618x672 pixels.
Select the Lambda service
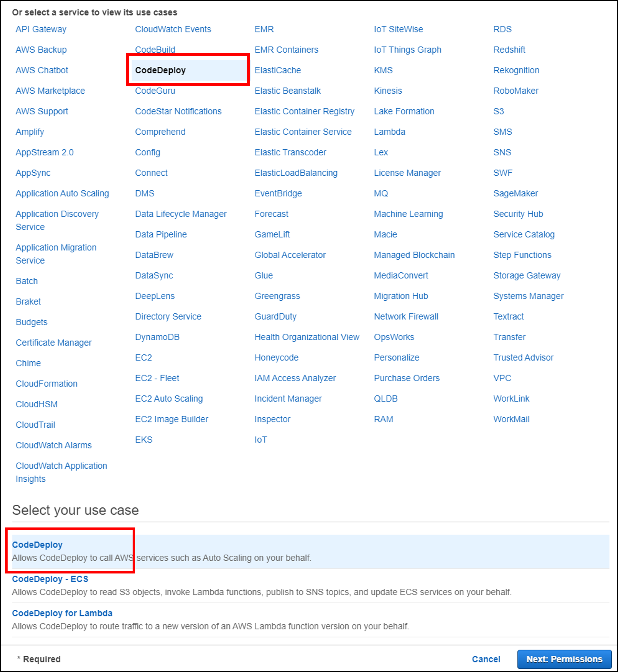[389, 132]
